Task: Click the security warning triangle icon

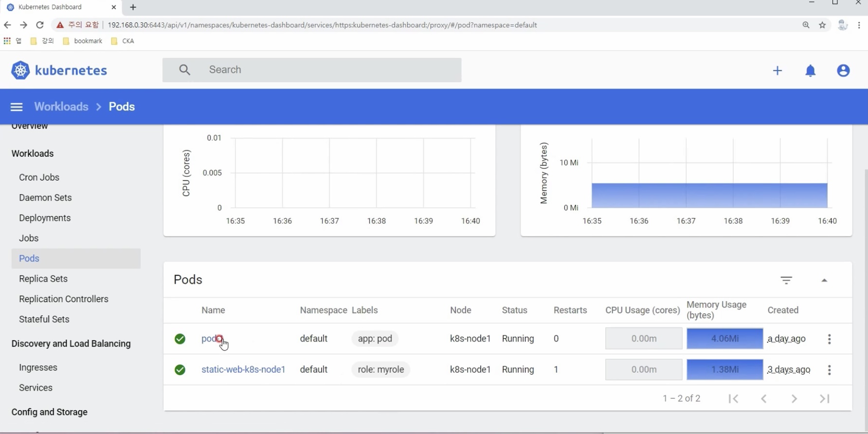Action: point(60,25)
